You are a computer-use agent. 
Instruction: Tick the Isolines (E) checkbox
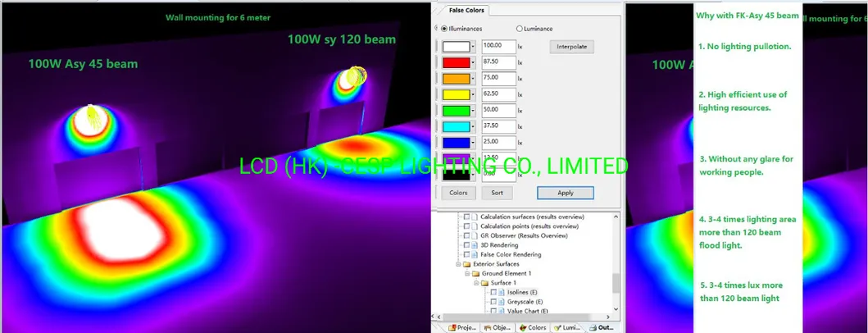(x=493, y=292)
